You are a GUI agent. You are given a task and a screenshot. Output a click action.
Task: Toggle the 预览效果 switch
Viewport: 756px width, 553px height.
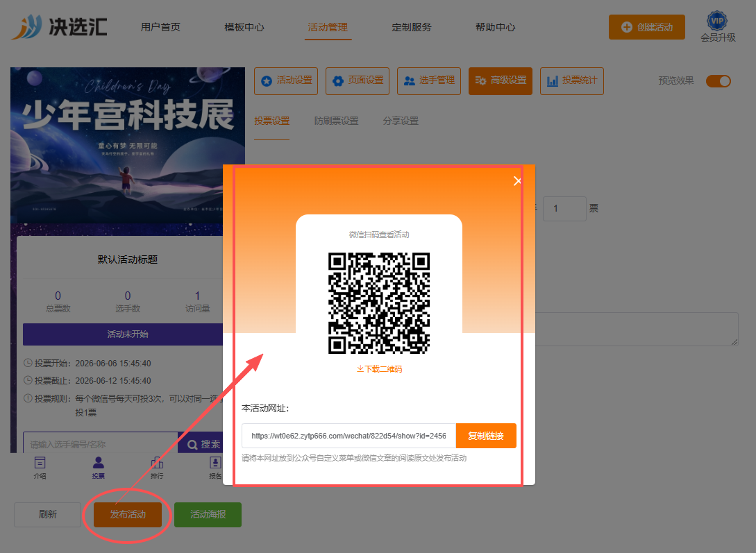(x=719, y=81)
